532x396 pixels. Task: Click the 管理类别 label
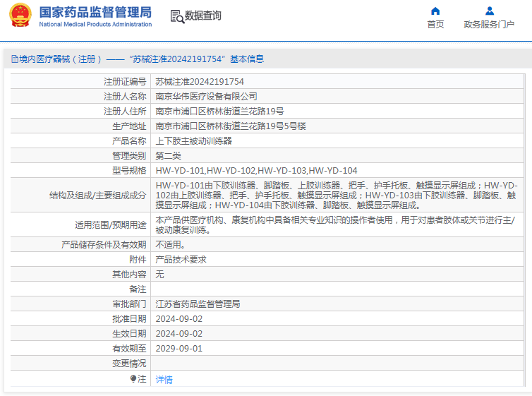[129, 156]
